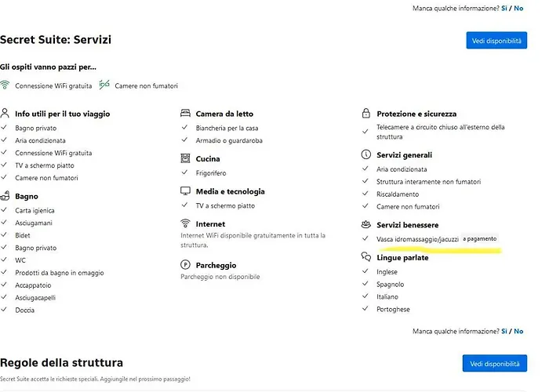Click the lock icon beside Protezione e sicurezza
Image resolution: width=549 pixels, height=392 pixels.
point(366,114)
